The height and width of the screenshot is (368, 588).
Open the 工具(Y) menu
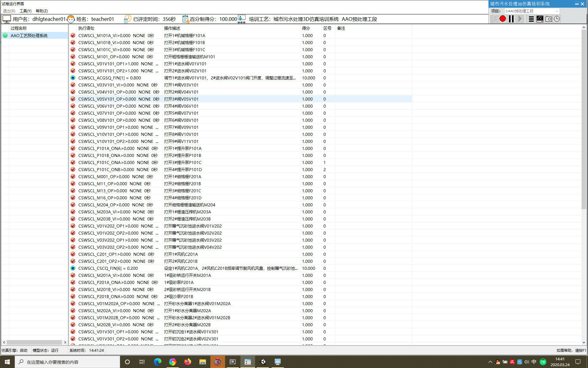[x=25, y=11]
